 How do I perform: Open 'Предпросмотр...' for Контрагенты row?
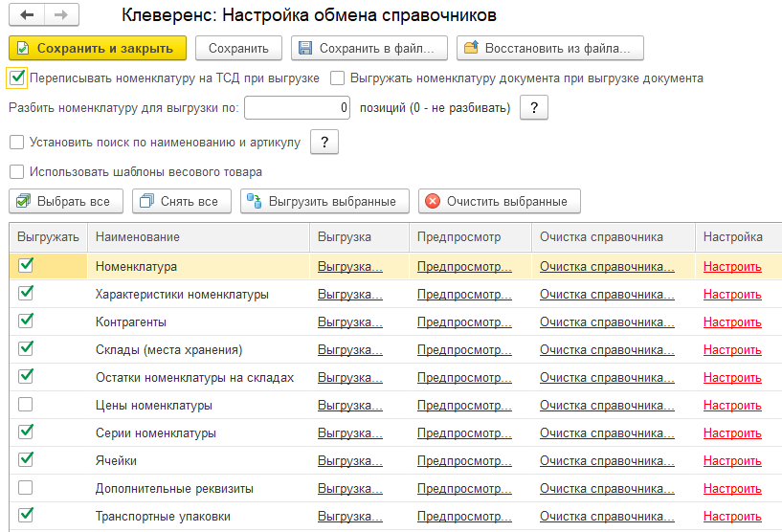click(464, 322)
